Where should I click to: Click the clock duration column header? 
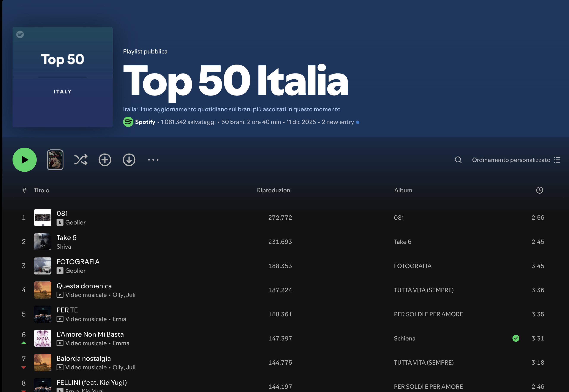(539, 190)
